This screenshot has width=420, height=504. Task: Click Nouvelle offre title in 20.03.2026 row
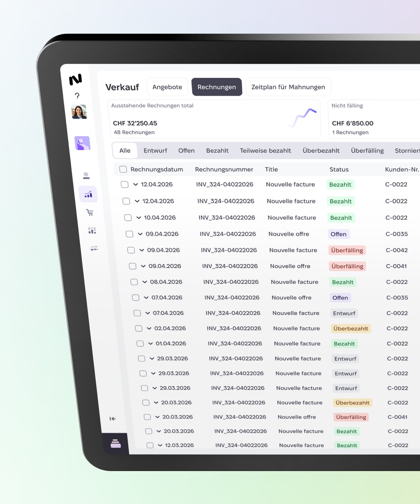297,417
